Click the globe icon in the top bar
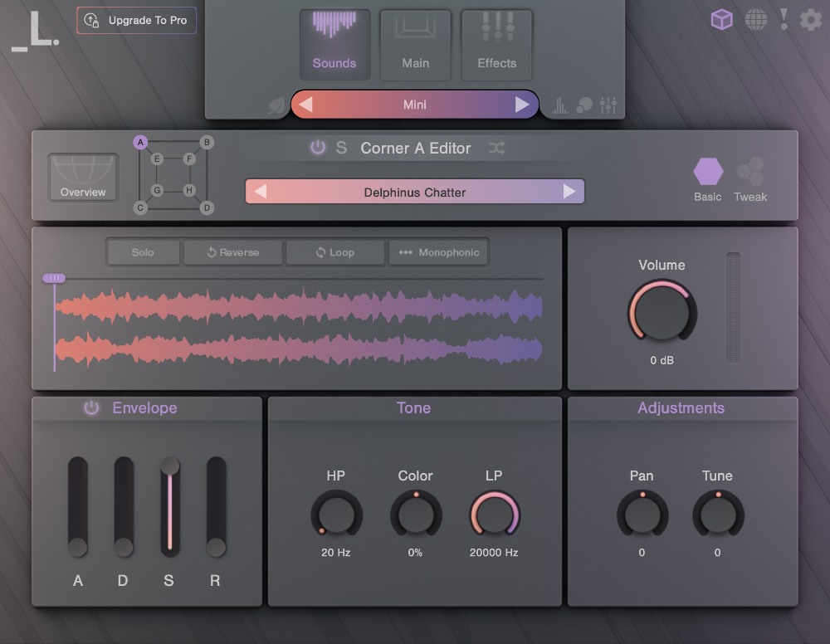Screen dimensions: 830x644 (x=756, y=19)
